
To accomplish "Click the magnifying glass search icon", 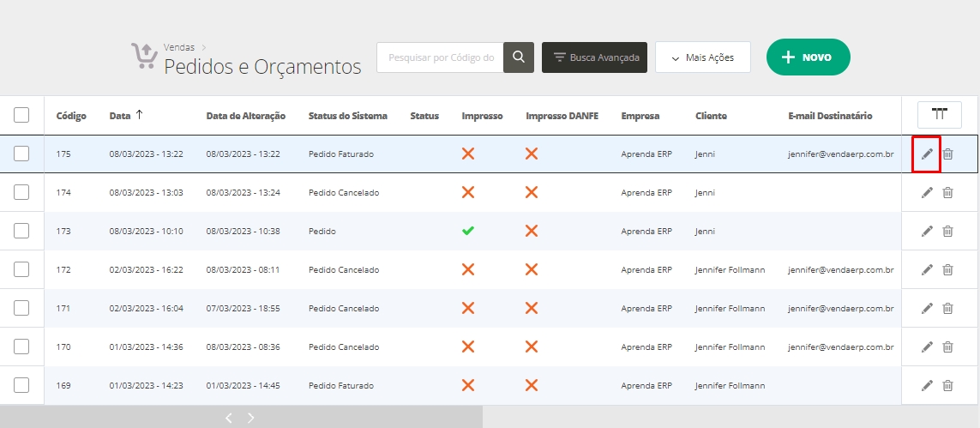I will [x=519, y=57].
